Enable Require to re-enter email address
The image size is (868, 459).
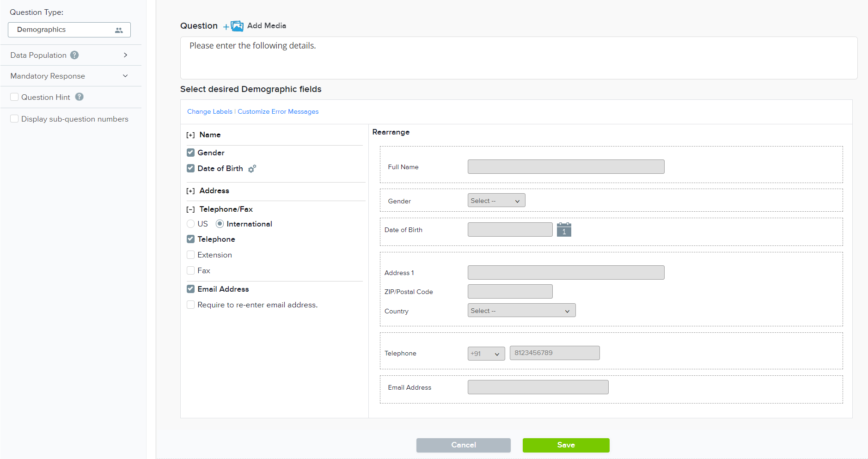(190, 305)
